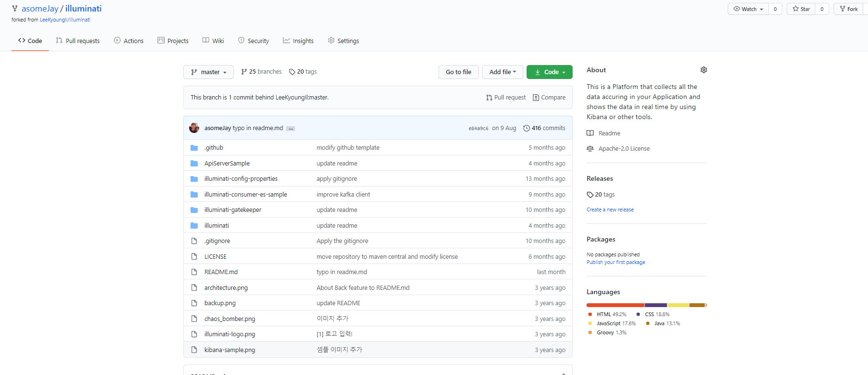This screenshot has width=868, height=375.
Task: Click the kibana-sample.png file icon
Action: point(194,350)
